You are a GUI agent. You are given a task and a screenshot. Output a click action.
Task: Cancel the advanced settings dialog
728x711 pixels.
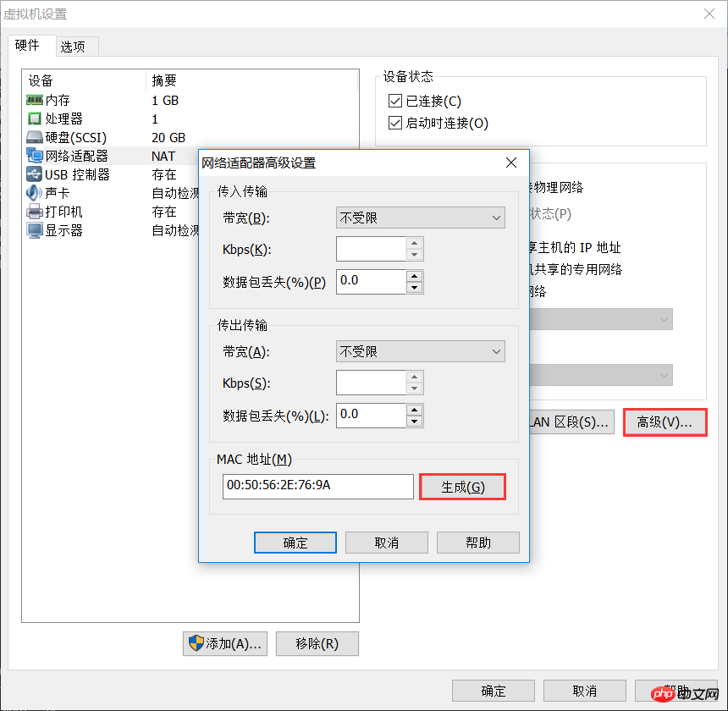click(386, 543)
